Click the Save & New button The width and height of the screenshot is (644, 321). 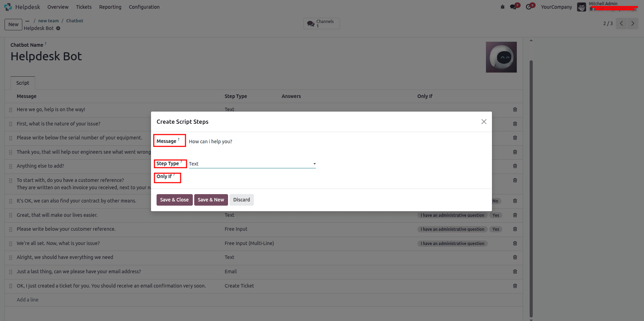(x=211, y=200)
